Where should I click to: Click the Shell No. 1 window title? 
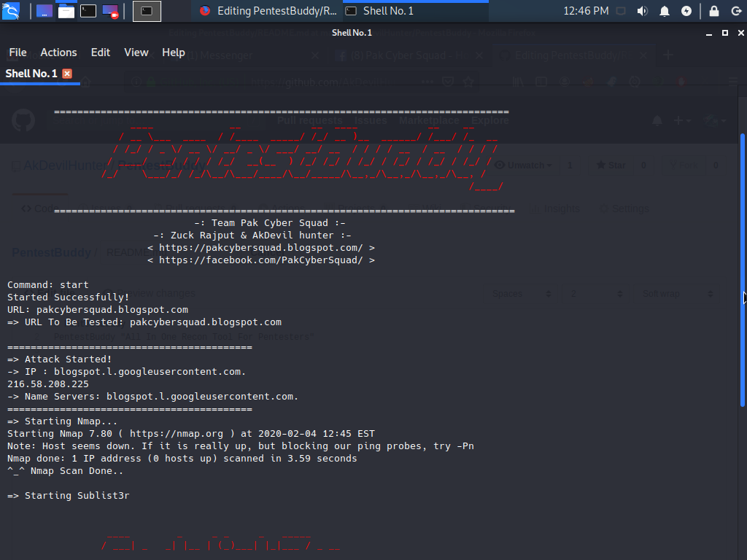click(352, 32)
